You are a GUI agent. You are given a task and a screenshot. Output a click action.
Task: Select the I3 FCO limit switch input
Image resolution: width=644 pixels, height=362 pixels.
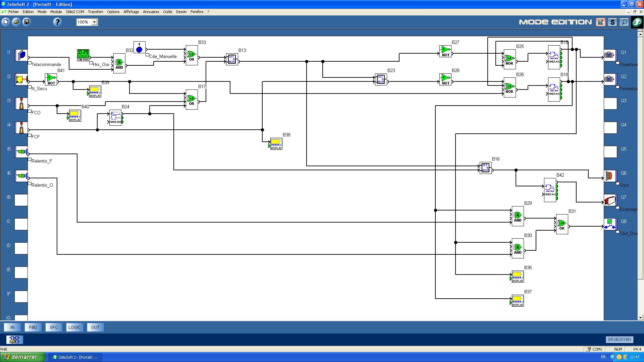tap(21, 104)
